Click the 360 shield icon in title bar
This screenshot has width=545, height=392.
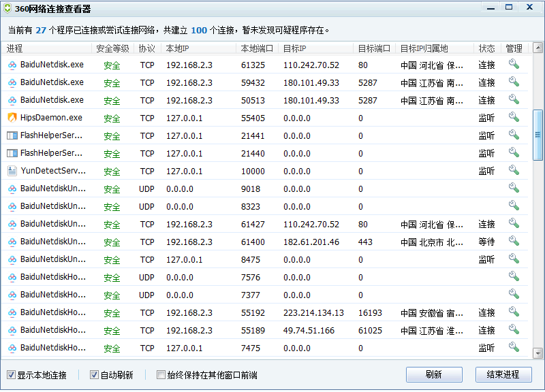coord(7,9)
